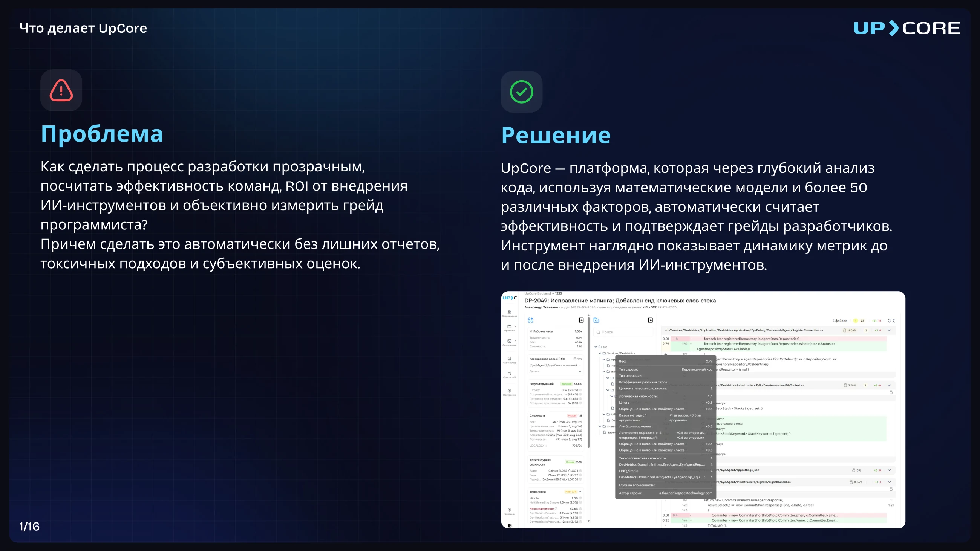The width and height of the screenshot is (980, 551).
Task: Click the pin icon beside Рабочие часы
Action: 531,331
